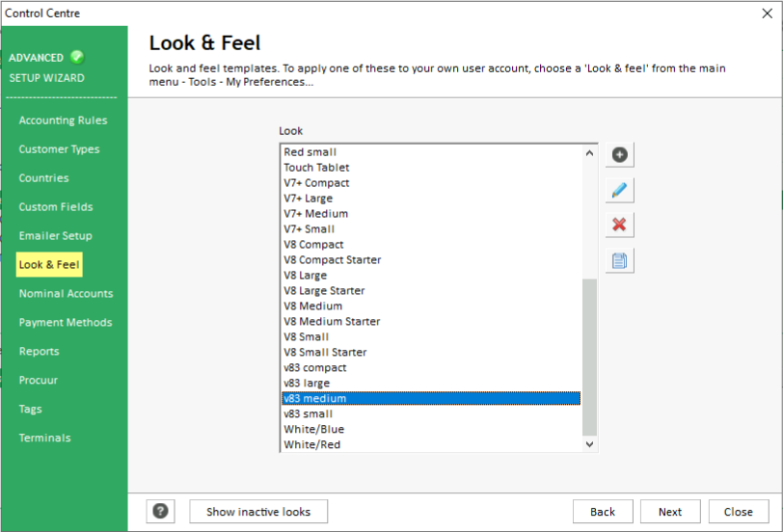Choose the 'V8 Large' look
783x532 pixels.
tap(431, 276)
